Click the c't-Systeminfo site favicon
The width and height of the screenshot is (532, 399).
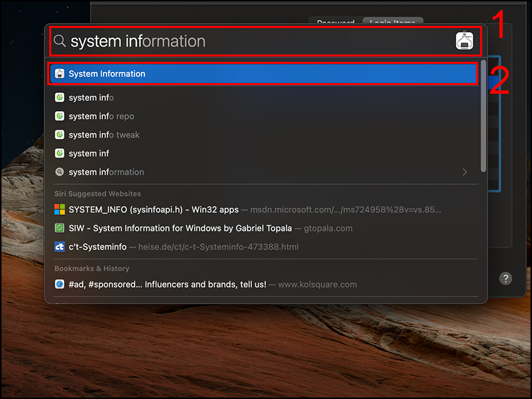point(61,246)
